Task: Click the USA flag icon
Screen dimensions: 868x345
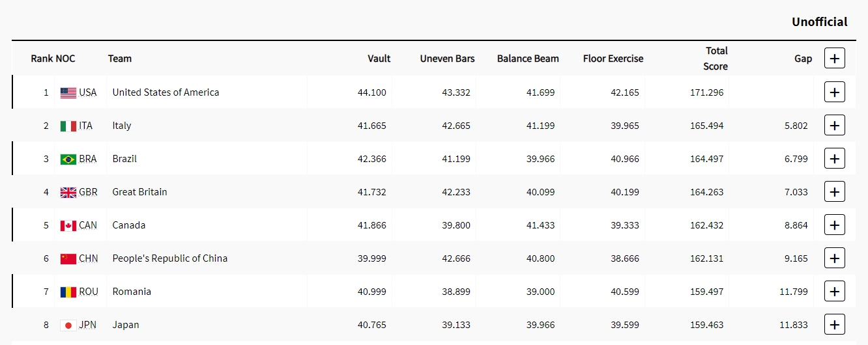Action: click(68, 93)
